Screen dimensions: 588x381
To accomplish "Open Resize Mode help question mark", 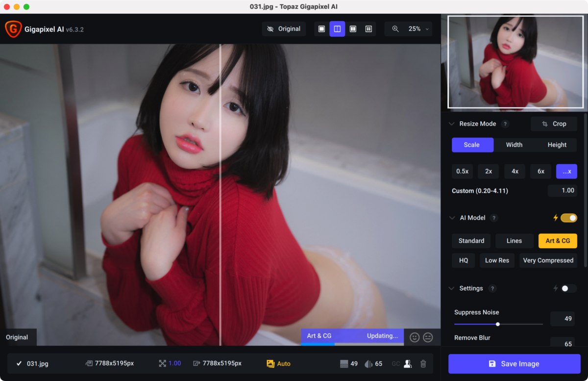I will (x=506, y=124).
